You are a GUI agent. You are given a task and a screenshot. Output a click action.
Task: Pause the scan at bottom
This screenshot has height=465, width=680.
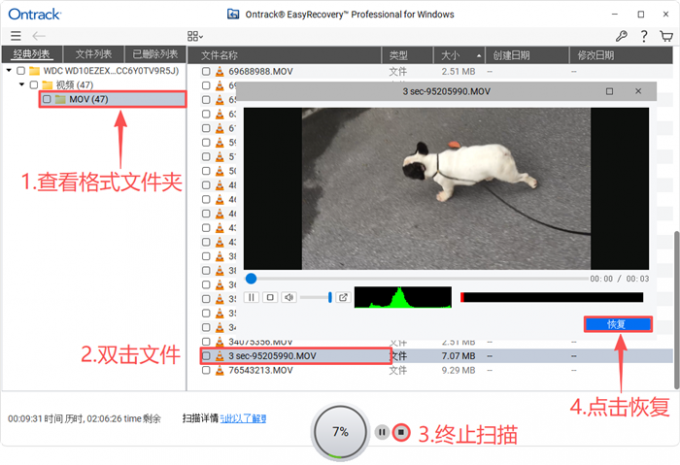(x=382, y=432)
